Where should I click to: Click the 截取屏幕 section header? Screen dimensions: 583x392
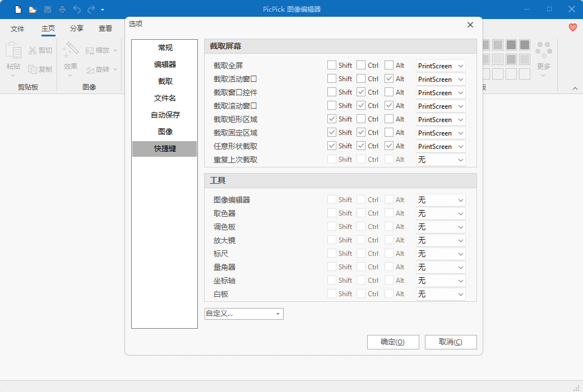341,46
